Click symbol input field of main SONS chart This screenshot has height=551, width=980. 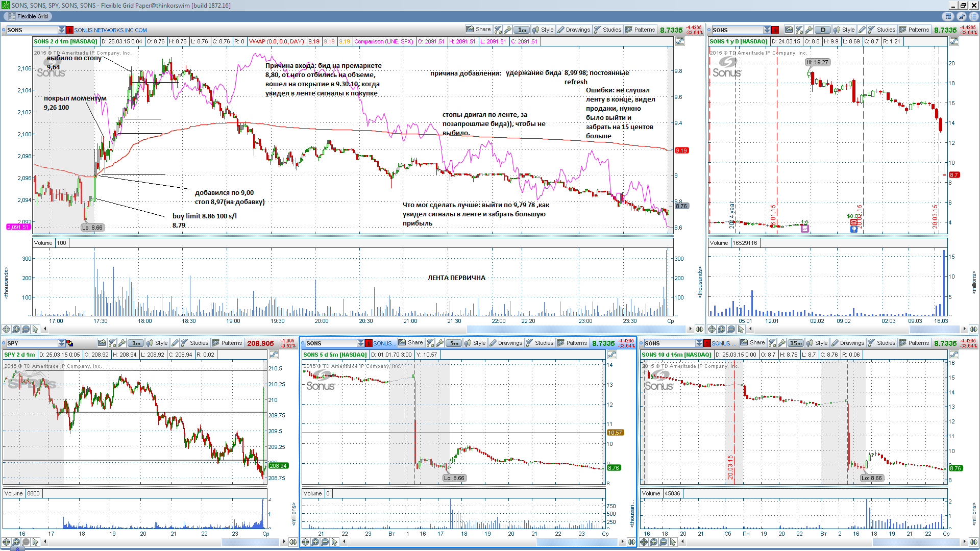click(x=32, y=30)
